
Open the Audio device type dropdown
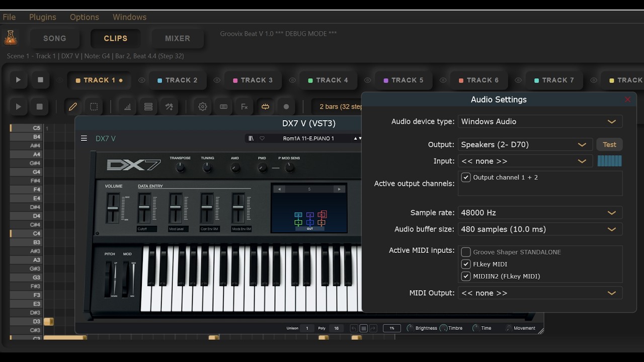tap(540, 122)
